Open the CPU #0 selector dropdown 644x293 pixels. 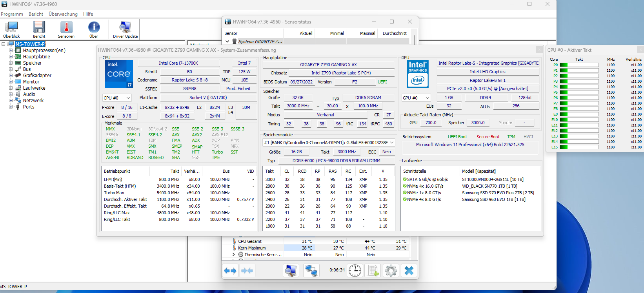117,98
